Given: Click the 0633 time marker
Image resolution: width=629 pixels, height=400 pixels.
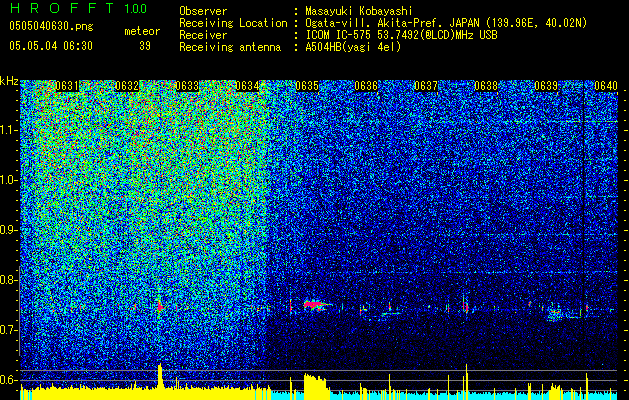Looking at the screenshot, I should (x=187, y=86).
